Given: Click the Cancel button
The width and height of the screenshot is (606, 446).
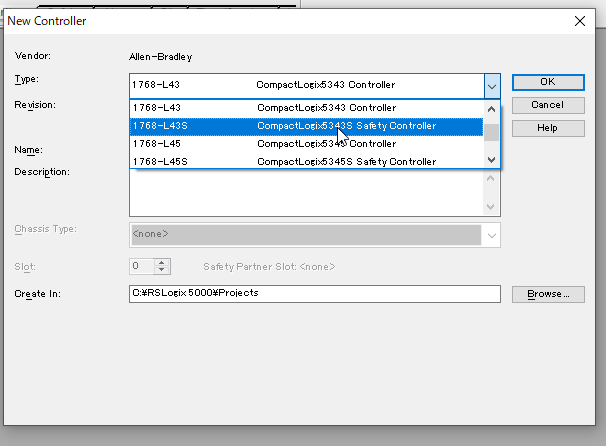Looking at the screenshot, I should 548,105.
